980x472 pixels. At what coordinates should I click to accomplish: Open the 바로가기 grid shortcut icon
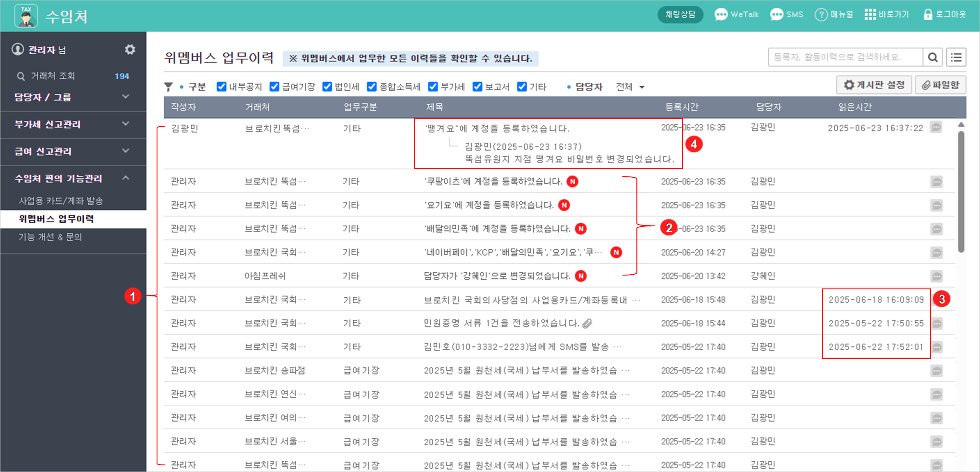(870, 15)
